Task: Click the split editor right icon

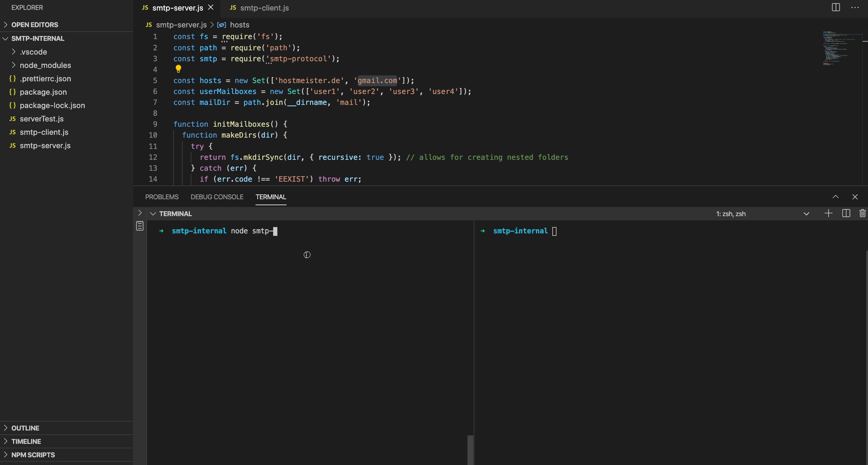Action: click(x=836, y=7)
